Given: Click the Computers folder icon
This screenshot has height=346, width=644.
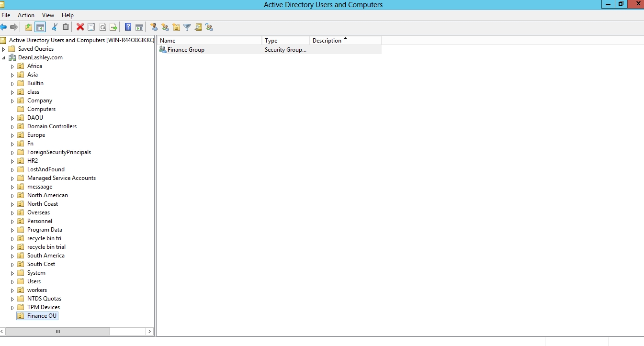Looking at the screenshot, I should tap(21, 109).
